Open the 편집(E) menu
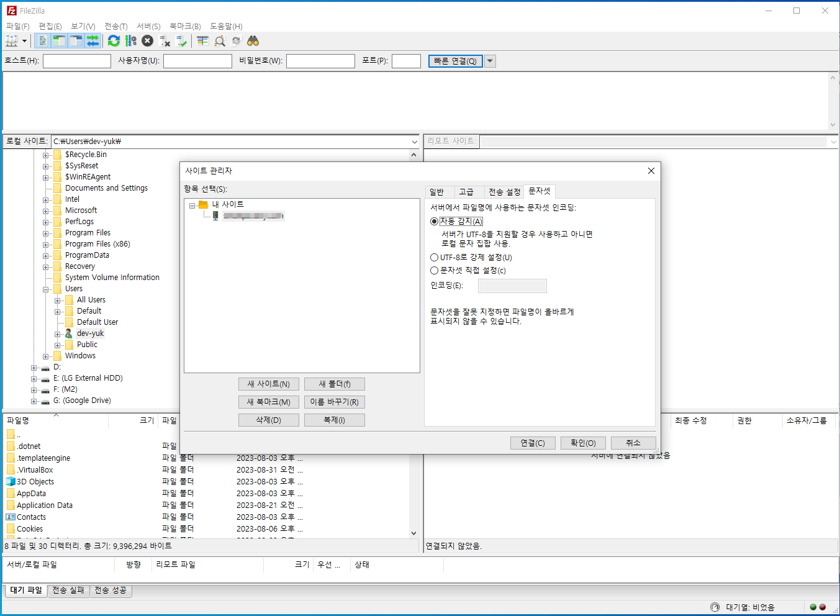This screenshot has width=840, height=616. [x=50, y=26]
